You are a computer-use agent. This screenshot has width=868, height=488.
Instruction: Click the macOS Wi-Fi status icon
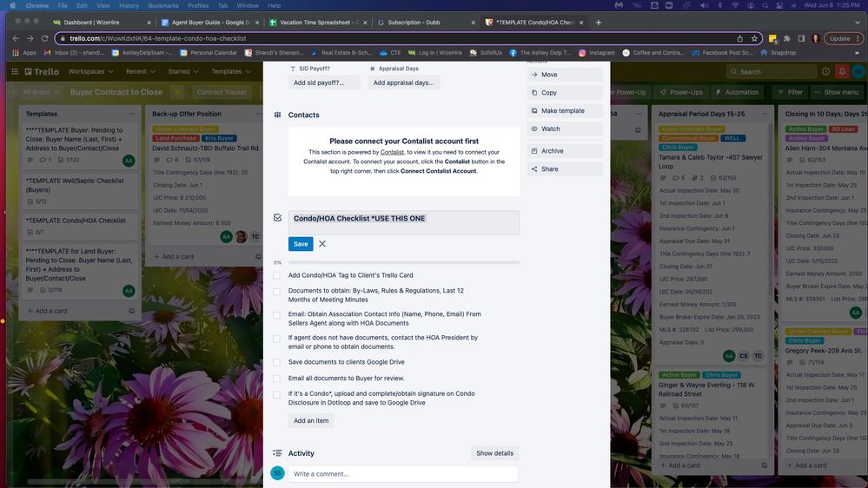[735, 5]
